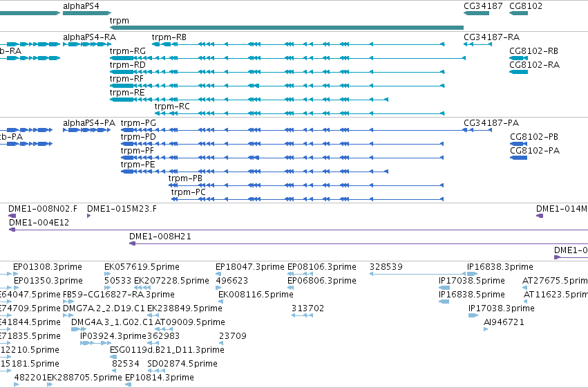Click the CG34187 gene label
Screen dimensions: 588x388
click(483, 6)
